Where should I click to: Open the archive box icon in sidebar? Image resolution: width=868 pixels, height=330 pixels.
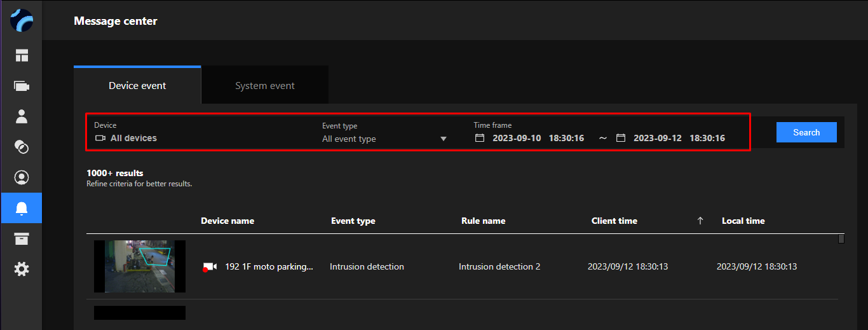(22, 238)
